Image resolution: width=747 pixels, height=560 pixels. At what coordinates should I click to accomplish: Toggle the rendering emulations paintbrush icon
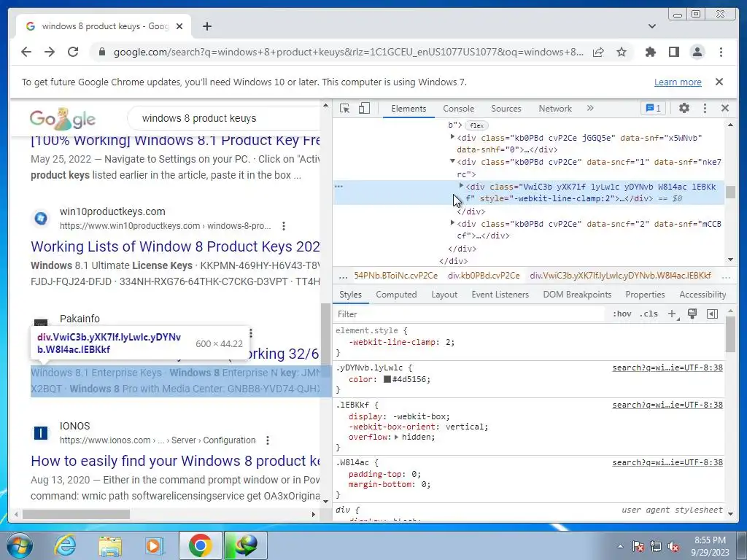pyautogui.click(x=692, y=314)
